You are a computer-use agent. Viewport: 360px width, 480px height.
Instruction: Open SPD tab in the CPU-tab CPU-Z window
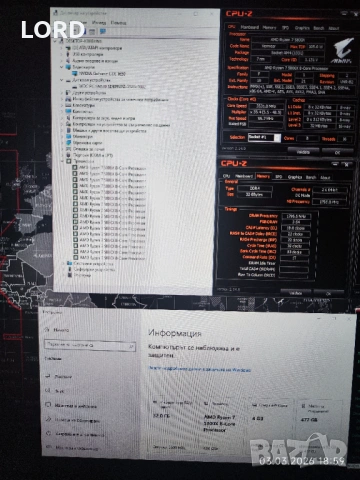pos(286,28)
